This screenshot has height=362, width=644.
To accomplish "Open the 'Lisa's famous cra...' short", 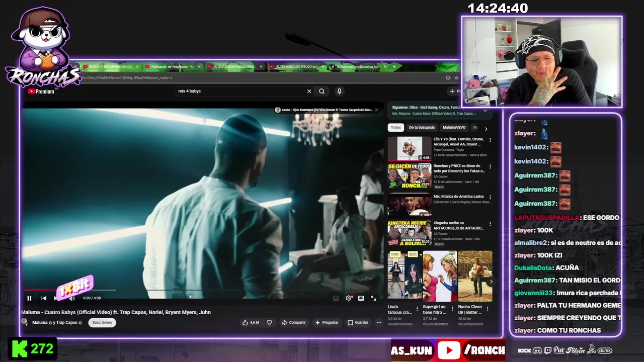I will 404,276.
